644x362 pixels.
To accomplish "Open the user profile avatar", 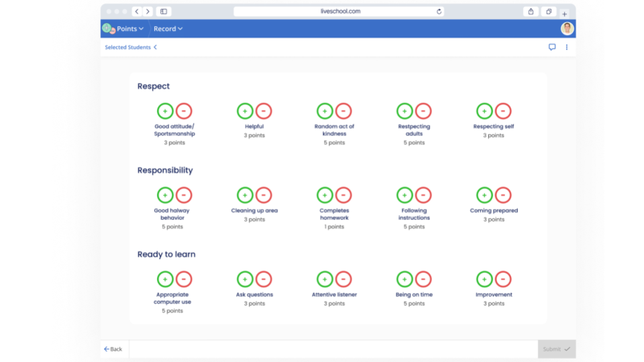I will pos(568,28).
